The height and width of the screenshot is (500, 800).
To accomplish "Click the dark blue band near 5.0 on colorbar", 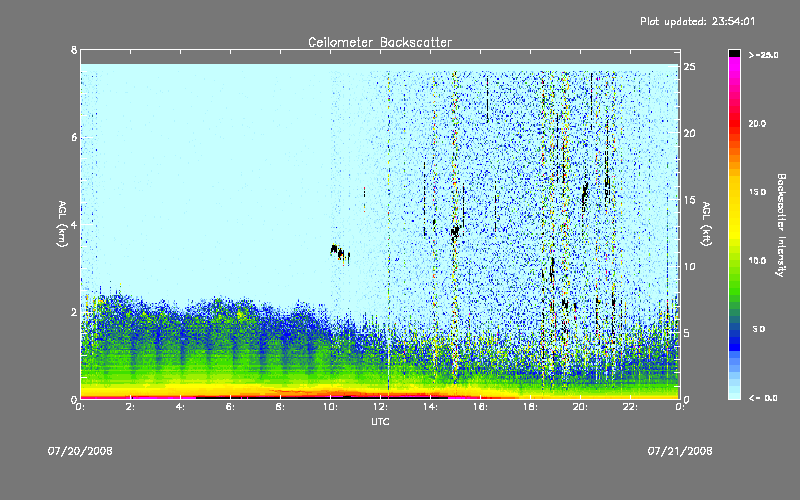I will (734, 332).
